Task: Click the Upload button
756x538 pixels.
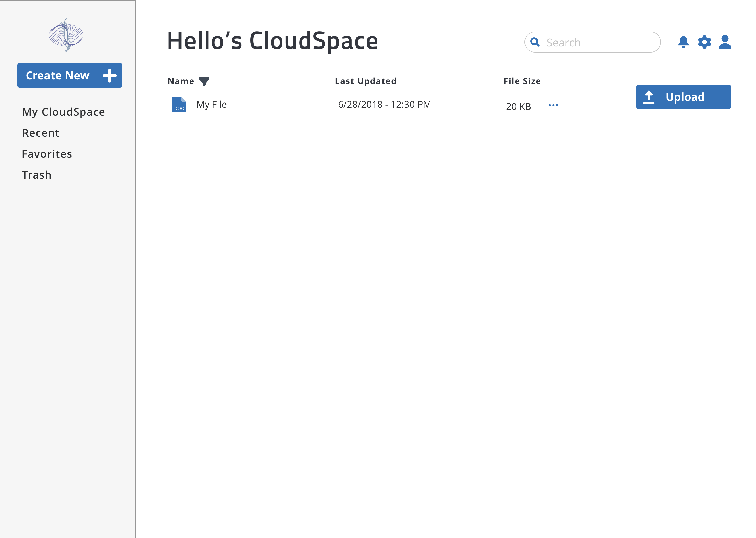Action: click(x=683, y=97)
